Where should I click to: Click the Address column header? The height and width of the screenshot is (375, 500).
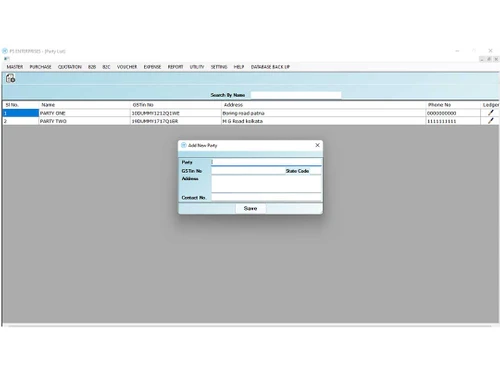(x=323, y=105)
